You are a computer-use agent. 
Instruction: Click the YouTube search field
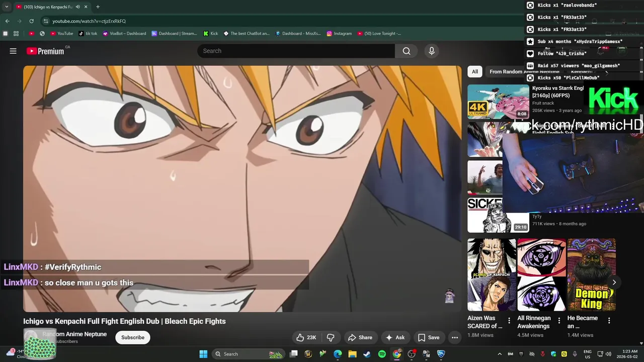pyautogui.click(x=296, y=51)
